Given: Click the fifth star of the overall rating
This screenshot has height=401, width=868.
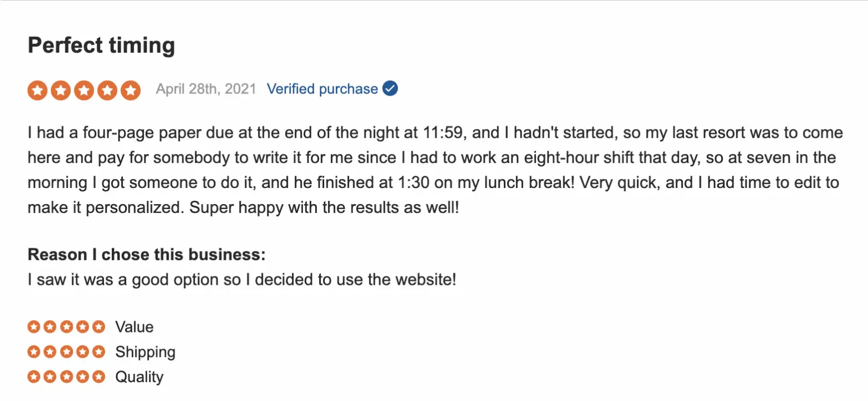Looking at the screenshot, I should pyautogui.click(x=130, y=90).
